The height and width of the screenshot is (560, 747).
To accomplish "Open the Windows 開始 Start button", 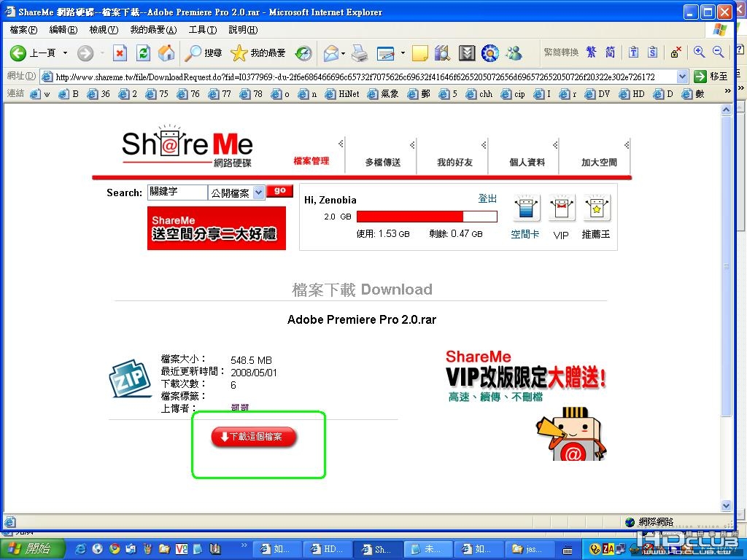I will [32, 548].
